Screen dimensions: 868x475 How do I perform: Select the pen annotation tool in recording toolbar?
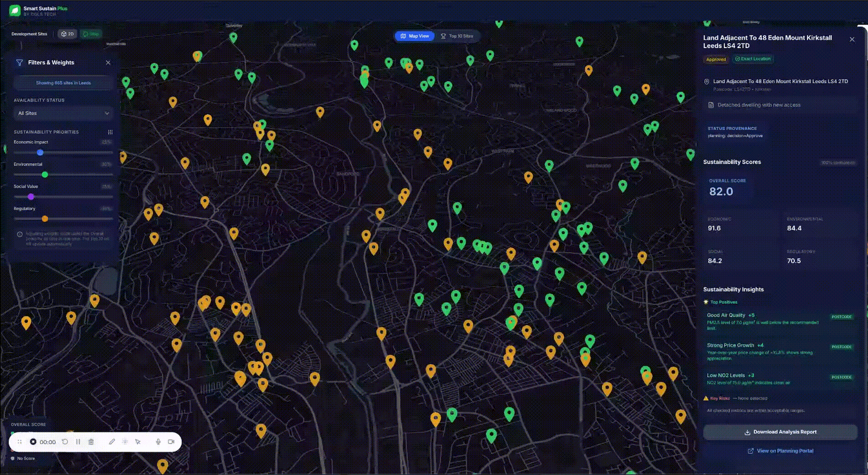click(x=112, y=442)
